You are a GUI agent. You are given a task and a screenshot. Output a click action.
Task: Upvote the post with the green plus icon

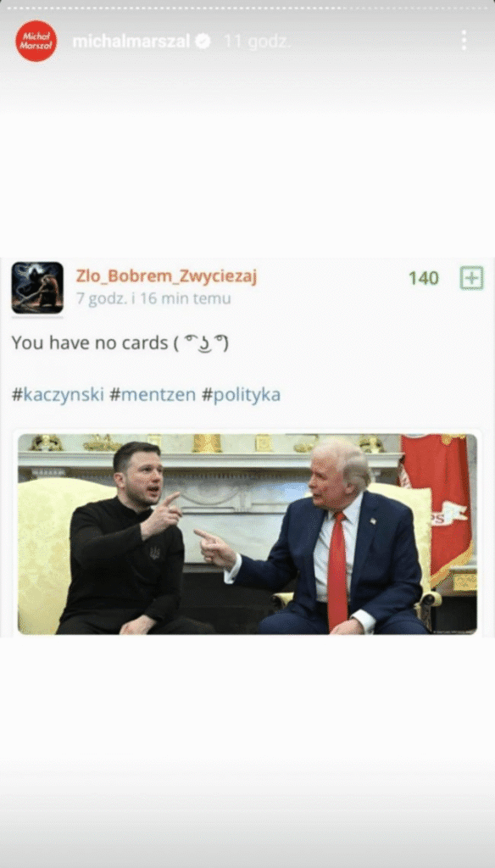click(x=471, y=278)
